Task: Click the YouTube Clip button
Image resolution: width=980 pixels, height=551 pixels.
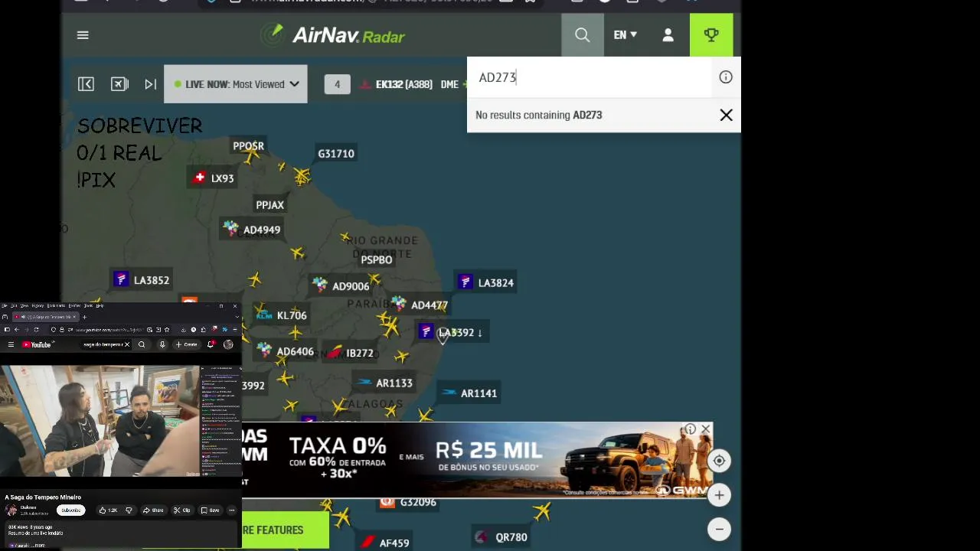Action: tap(182, 510)
